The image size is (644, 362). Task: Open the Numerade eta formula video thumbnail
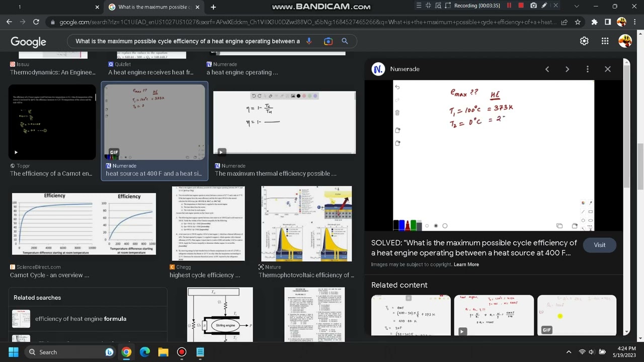pos(284,122)
